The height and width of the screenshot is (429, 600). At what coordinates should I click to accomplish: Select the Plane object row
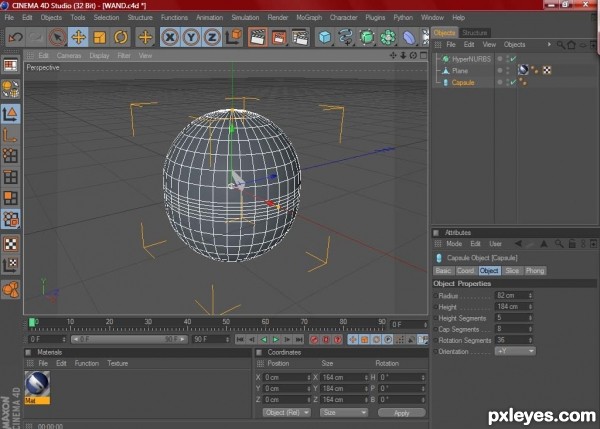pos(460,71)
